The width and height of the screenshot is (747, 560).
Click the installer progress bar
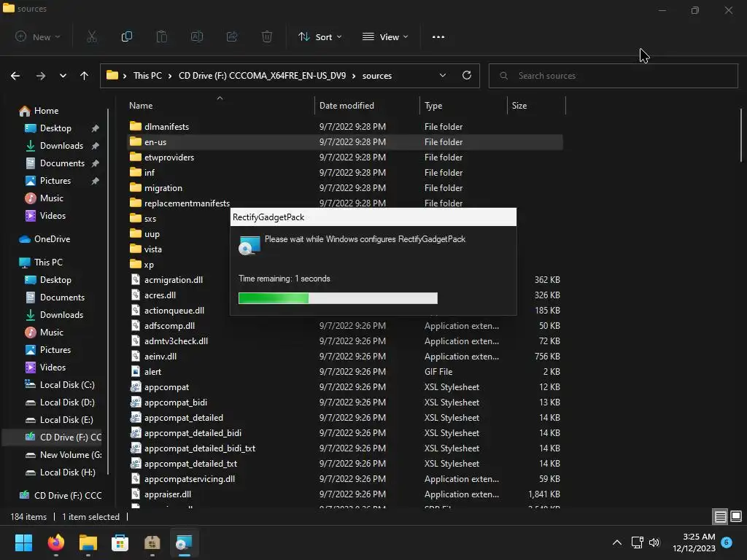click(x=338, y=298)
